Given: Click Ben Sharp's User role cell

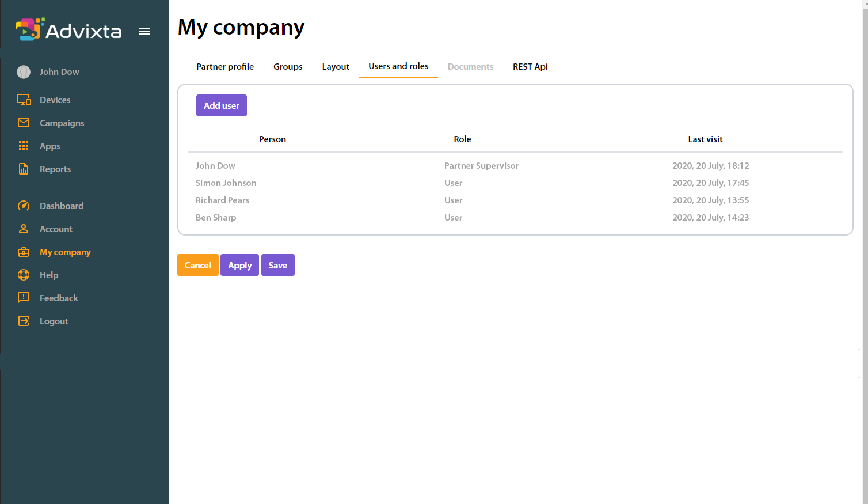Looking at the screenshot, I should [x=454, y=218].
